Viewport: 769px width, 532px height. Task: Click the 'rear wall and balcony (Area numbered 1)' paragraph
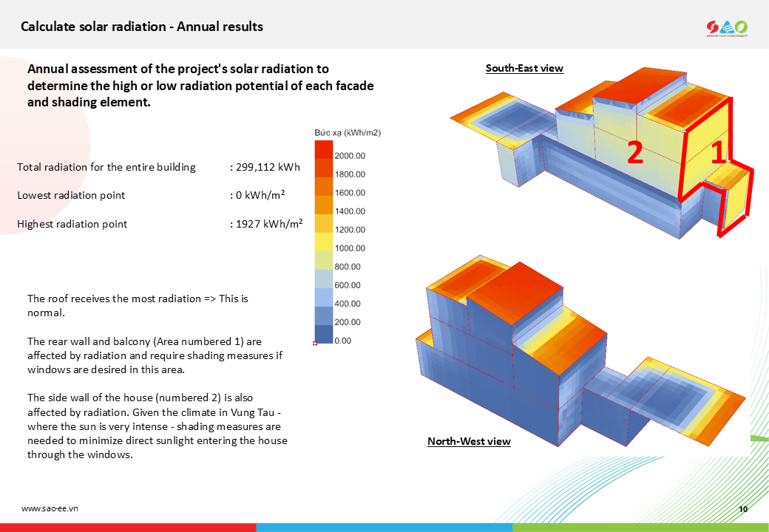pyautogui.click(x=155, y=355)
